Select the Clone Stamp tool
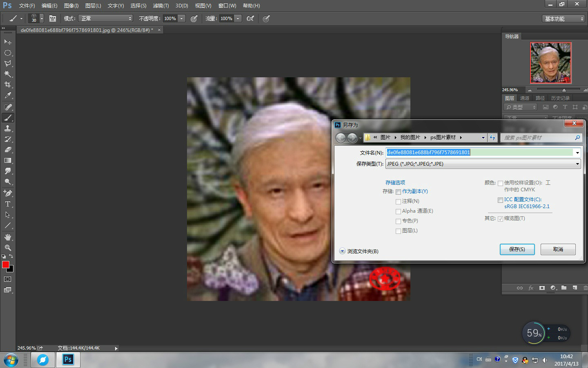This screenshot has width=588, height=368. pos(8,128)
